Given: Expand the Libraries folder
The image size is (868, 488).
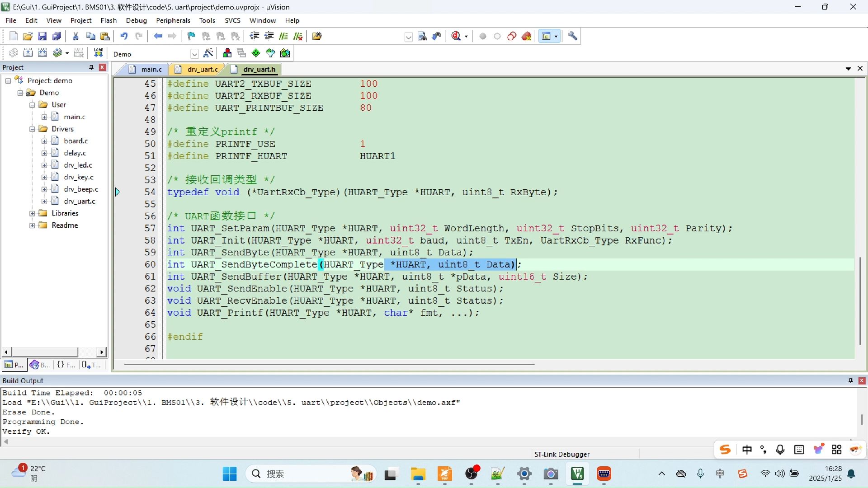Looking at the screenshot, I should click(32, 213).
